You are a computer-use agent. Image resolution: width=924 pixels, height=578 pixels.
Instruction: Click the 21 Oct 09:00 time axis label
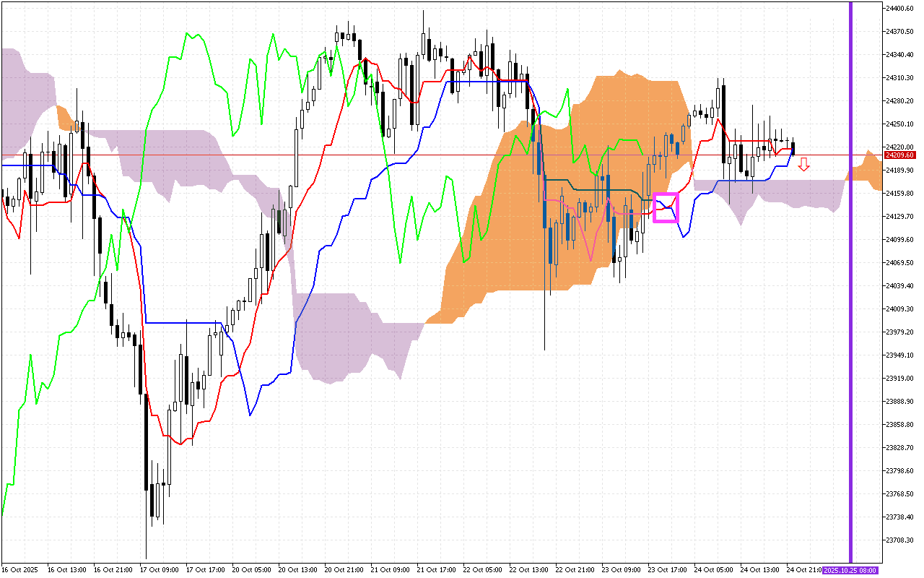point(391,570)
